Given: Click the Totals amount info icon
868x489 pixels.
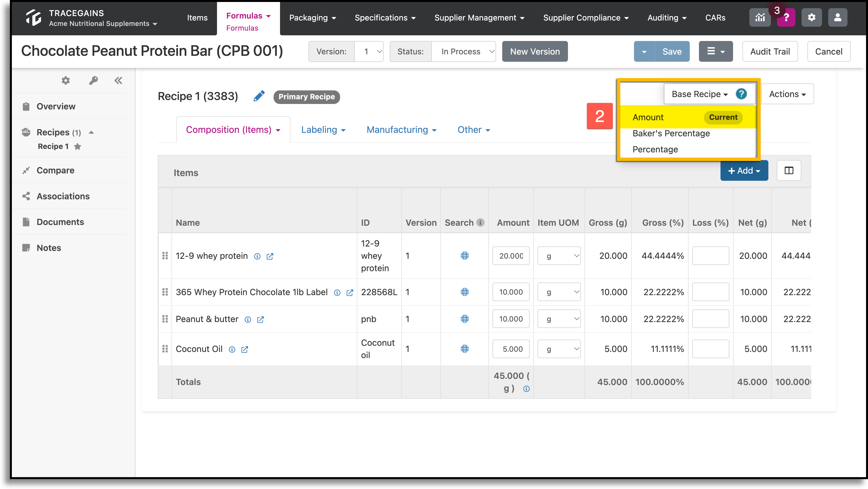Looking at the screenshot, I should pyautogui.click(x=526, y=389).
